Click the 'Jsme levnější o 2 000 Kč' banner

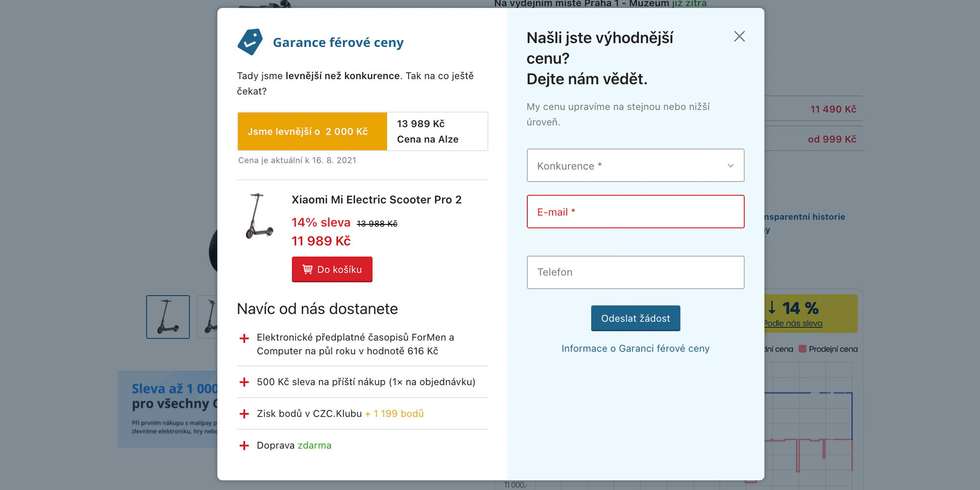pyautogui.click(x=313, y=131)
